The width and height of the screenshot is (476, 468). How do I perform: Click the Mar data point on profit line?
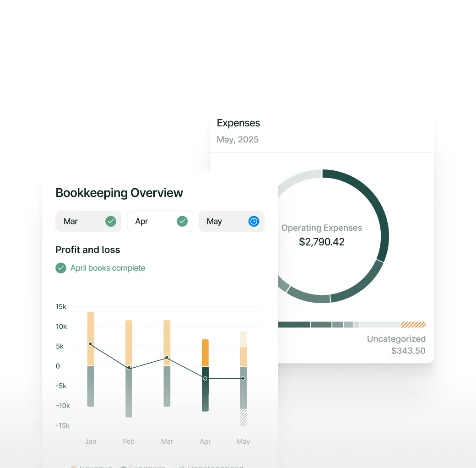(167, 358)
